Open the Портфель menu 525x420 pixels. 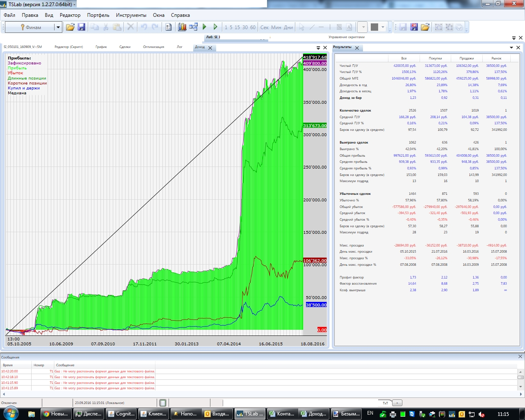98,15
